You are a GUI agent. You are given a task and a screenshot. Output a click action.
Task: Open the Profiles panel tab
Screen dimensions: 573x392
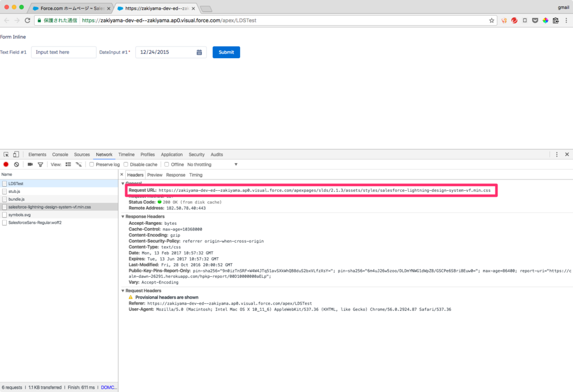pyautogui.click(x=148, y=154)
